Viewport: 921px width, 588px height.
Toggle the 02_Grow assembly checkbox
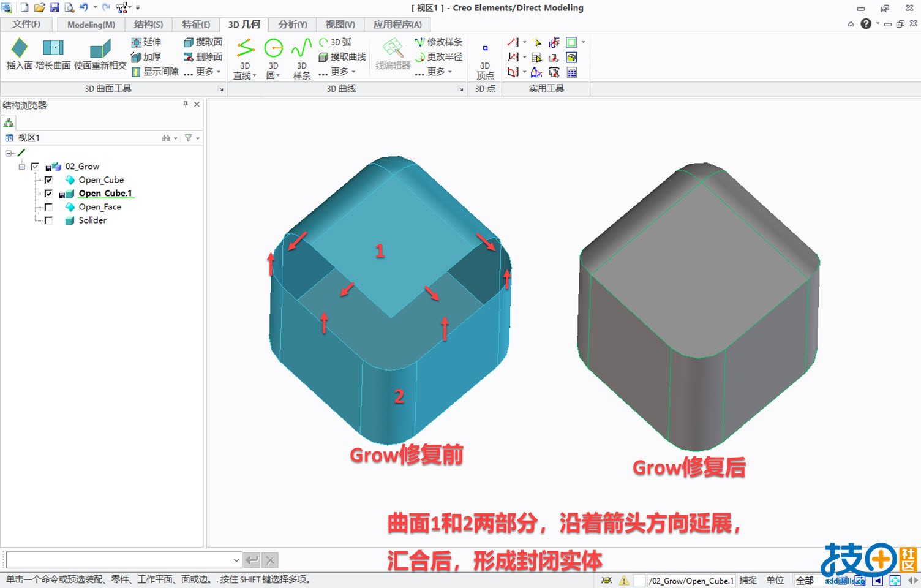click(35, 167)
